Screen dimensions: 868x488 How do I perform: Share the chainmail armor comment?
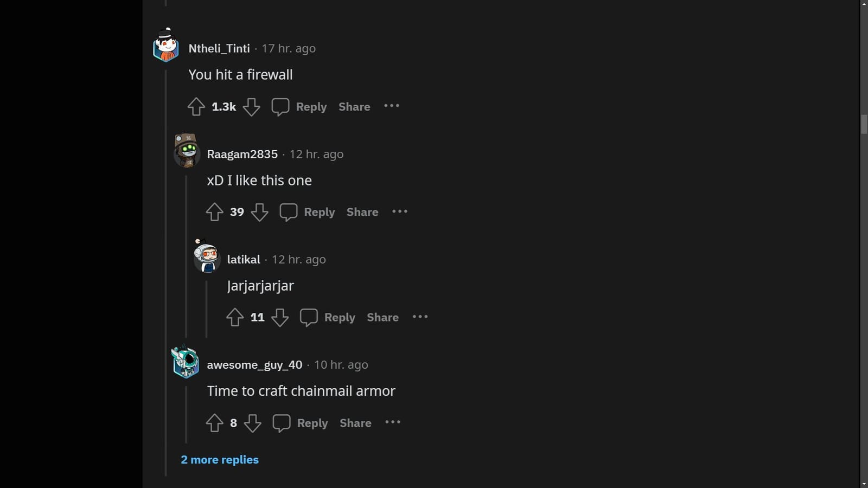coord(355,423)
